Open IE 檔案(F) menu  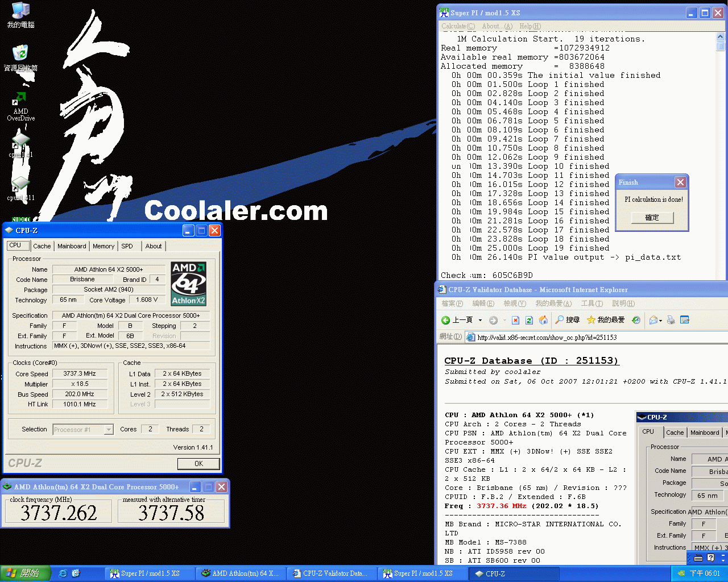coord(452,304)
